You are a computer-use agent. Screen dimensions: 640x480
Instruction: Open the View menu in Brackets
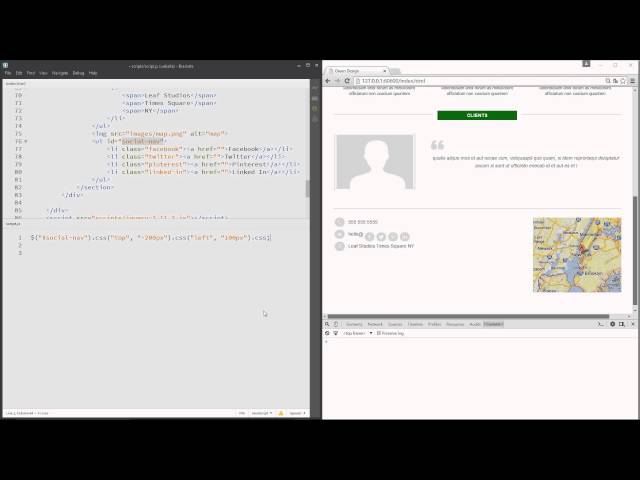point(43,73)
